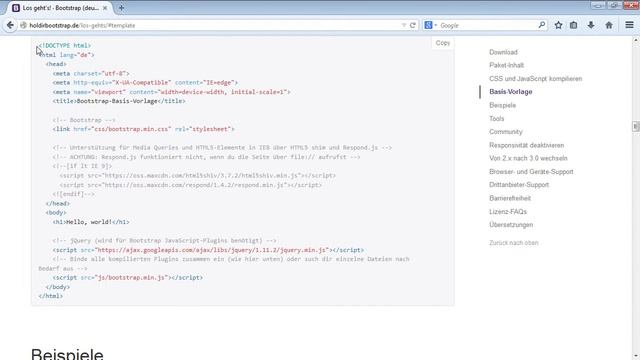Click the scrollbar up arrow
The height and width of the screenshot is (360, 640).
(x=636, y=40)
